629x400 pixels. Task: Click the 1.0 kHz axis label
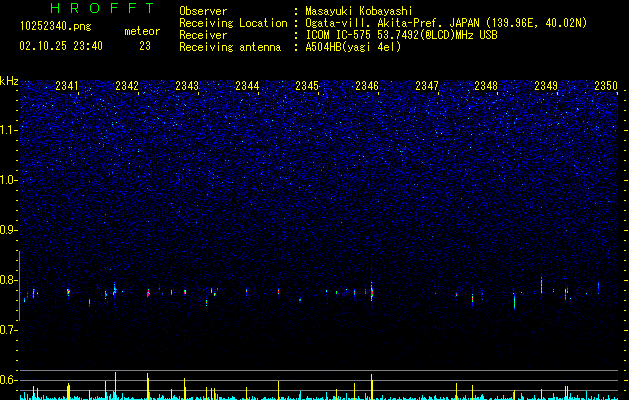(9, 180)
